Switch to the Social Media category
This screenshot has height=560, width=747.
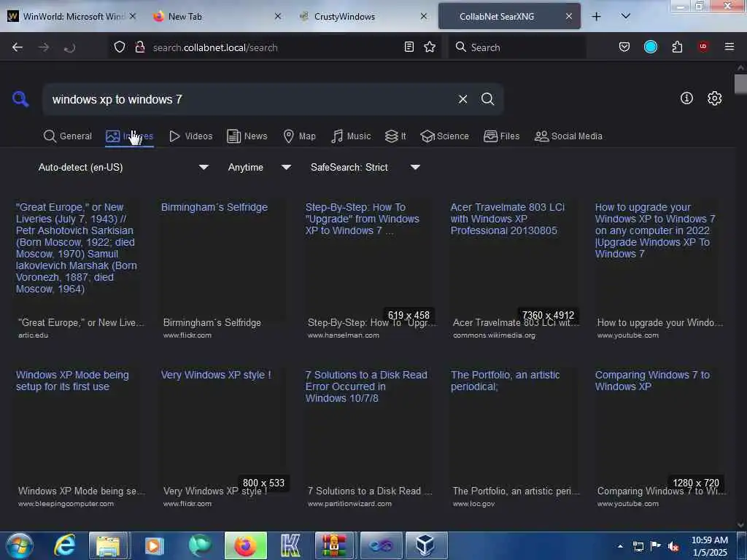[569, 136]
